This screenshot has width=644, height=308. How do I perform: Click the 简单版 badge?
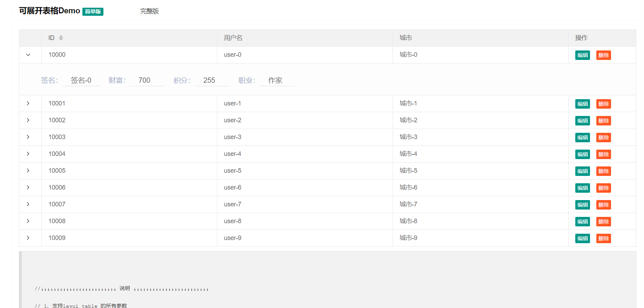[93, 12]
